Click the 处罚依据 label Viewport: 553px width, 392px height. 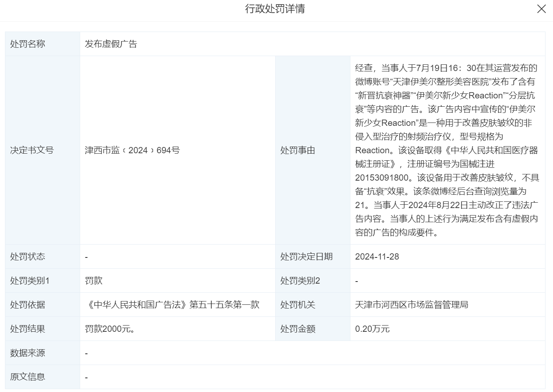click(27, 305)
